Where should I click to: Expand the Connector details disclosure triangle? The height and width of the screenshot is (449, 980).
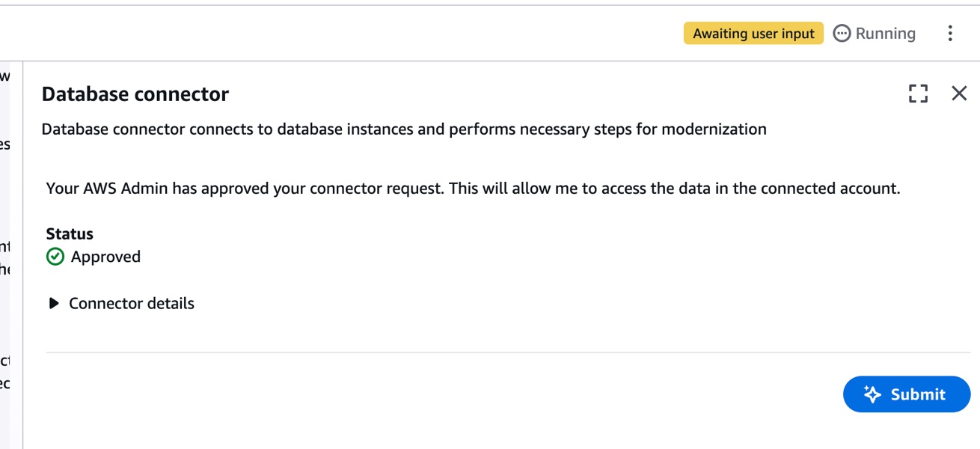coord(54,303)
